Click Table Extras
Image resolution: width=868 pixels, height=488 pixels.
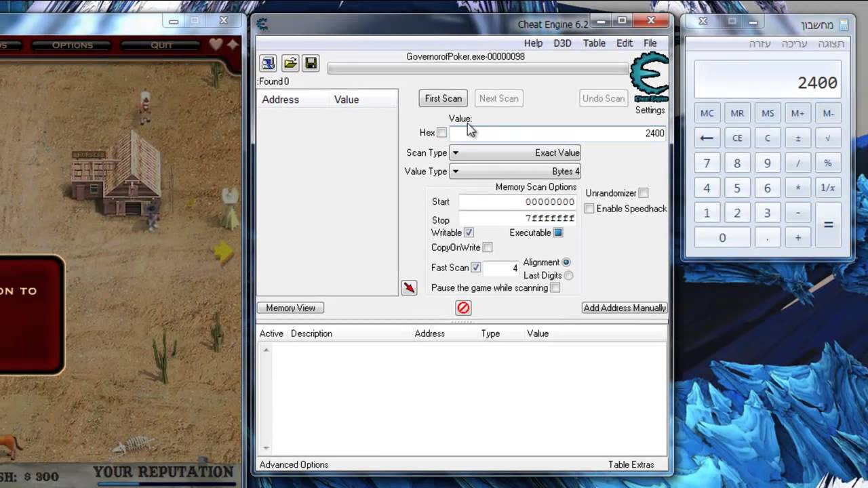631,464
